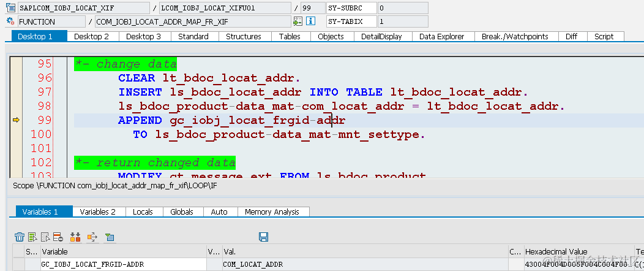Click the Val. column header
The height and width of the screenshot is (271, 644).
365,251
